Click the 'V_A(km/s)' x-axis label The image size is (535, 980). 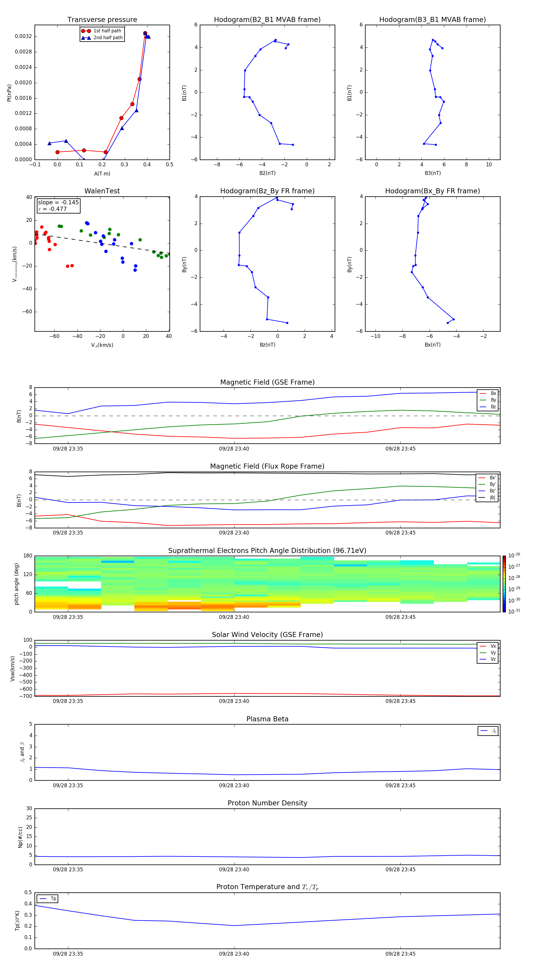pos(102,345)
